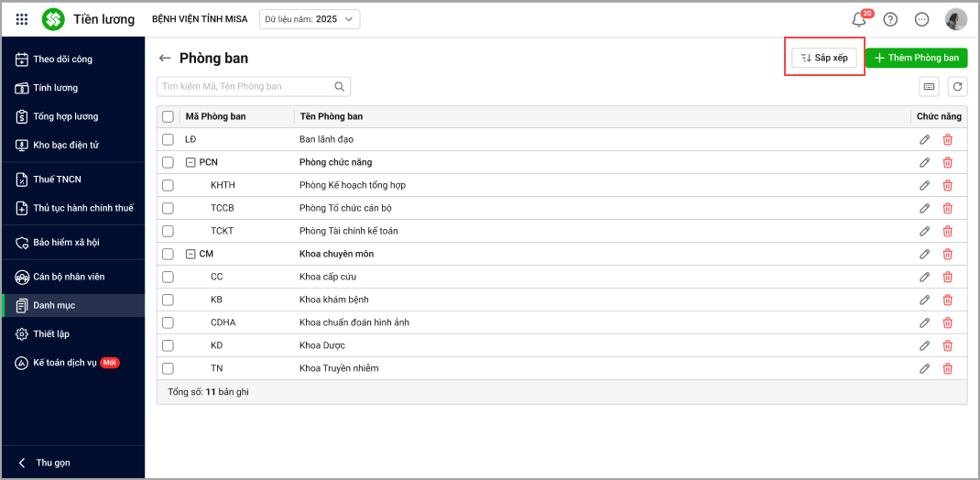Open the Dữ liệu năm 2025 dropdown
Screen dimensions: 980x480
click(x=310, y=19)
